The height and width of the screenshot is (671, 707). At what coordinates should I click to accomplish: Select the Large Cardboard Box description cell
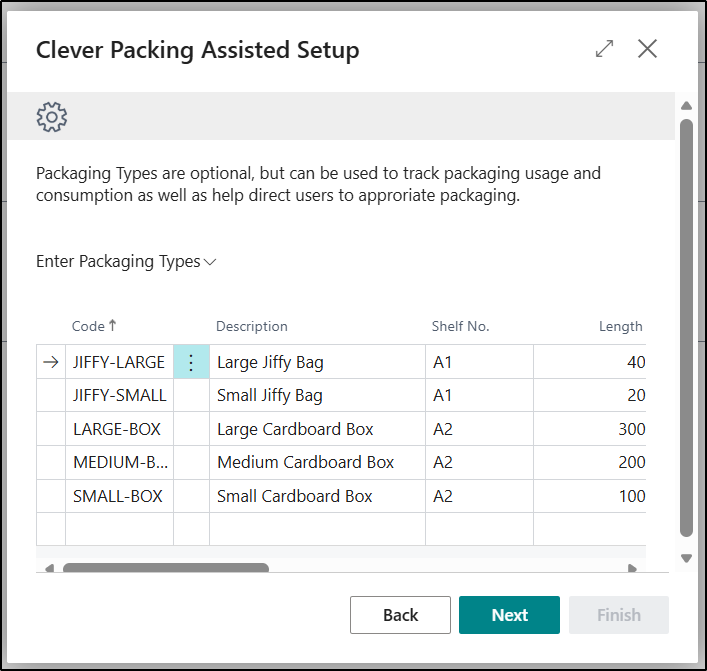pyautogui.click(x=295, y=429)
